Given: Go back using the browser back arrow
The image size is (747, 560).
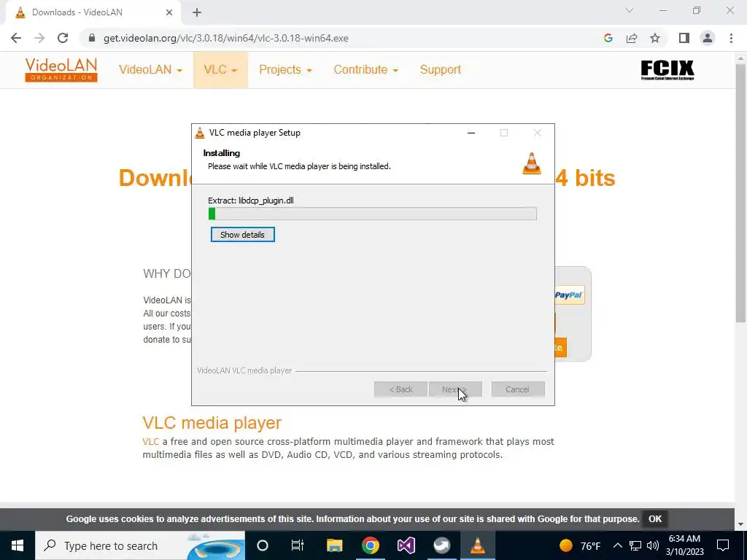Looking at the screenshot, I should [x=16, y=38].
